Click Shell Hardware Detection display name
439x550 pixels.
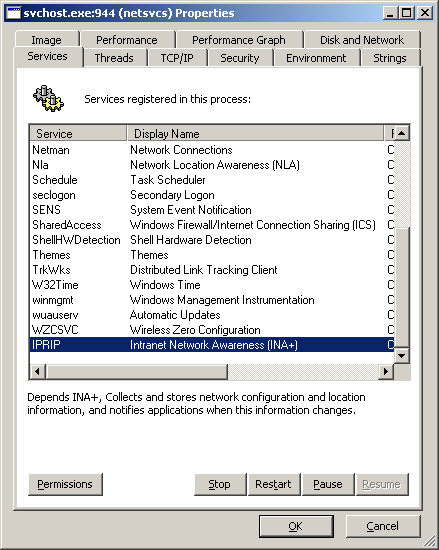(x=191, y=240)
